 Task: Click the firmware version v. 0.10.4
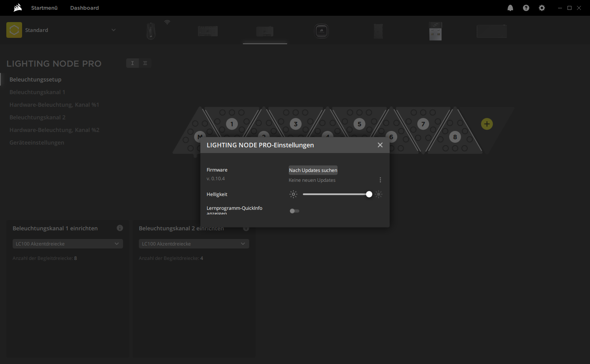216,179
